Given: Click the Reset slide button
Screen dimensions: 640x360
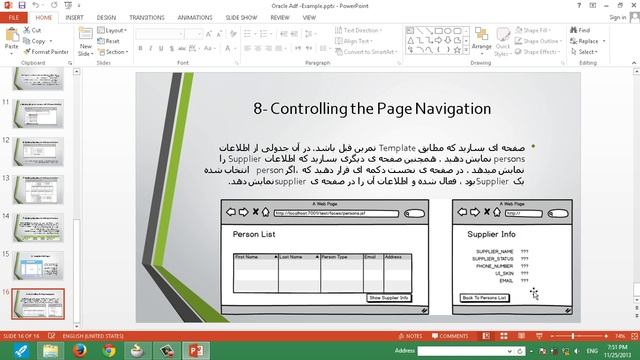Looking at the screenshot, I should click(109, 41).
